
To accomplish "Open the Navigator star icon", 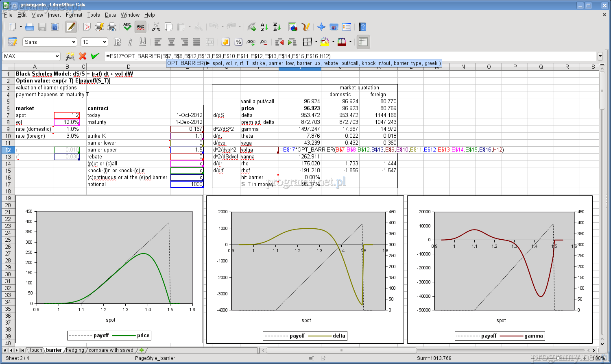I will pos(321,27).
